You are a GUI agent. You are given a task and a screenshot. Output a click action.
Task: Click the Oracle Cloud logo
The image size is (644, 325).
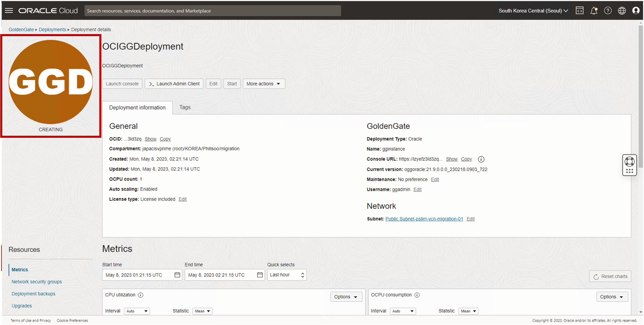tap(48, 11)
